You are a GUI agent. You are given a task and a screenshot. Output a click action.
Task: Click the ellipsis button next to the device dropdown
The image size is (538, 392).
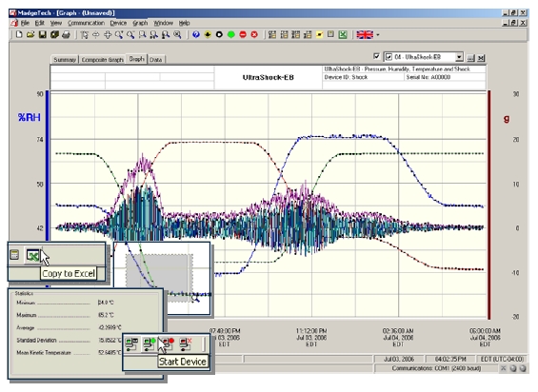[x=470, y=58]
